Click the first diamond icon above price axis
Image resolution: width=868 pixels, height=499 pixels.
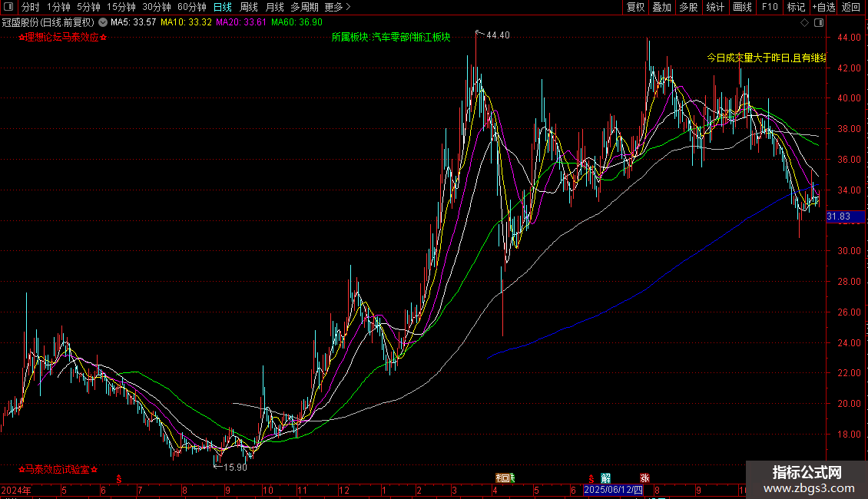(x=804, y=23)
